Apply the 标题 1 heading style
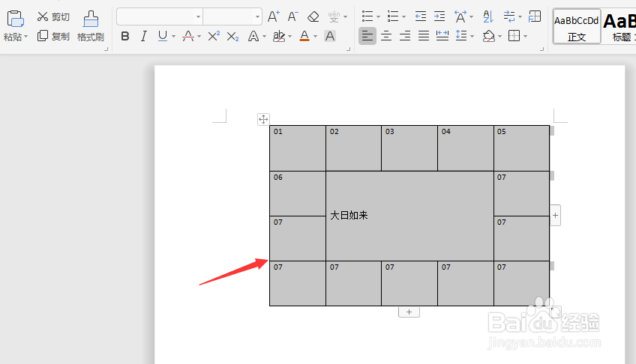Screen dimensions: 636x364 coord(619,27)
